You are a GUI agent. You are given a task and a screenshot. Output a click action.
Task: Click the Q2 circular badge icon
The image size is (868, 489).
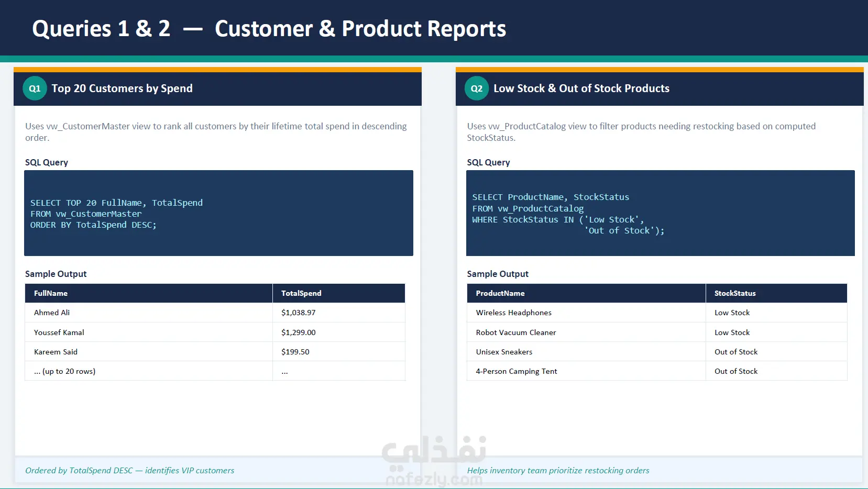point(477,88)
